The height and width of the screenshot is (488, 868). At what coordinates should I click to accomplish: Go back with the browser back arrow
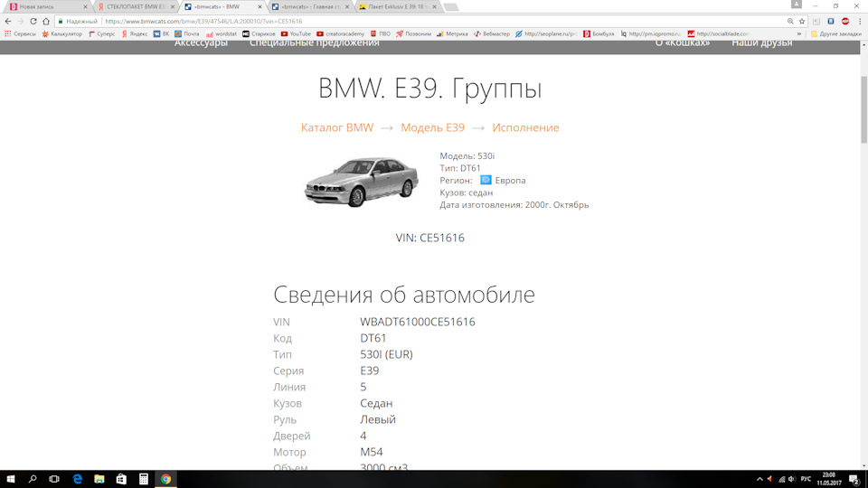click(x=8, y=21)
